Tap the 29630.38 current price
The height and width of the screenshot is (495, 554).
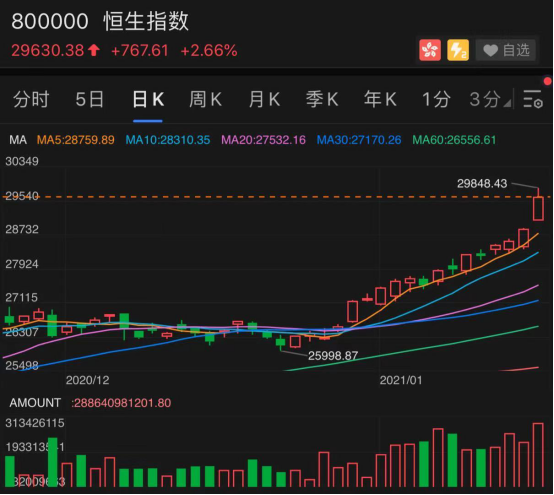(x=48, y=51)
